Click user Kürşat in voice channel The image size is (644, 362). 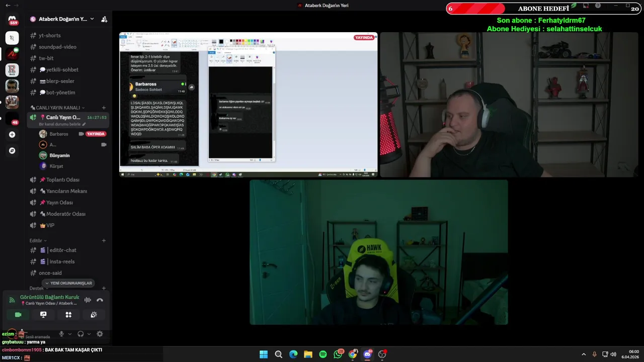[x=56, y=166]
